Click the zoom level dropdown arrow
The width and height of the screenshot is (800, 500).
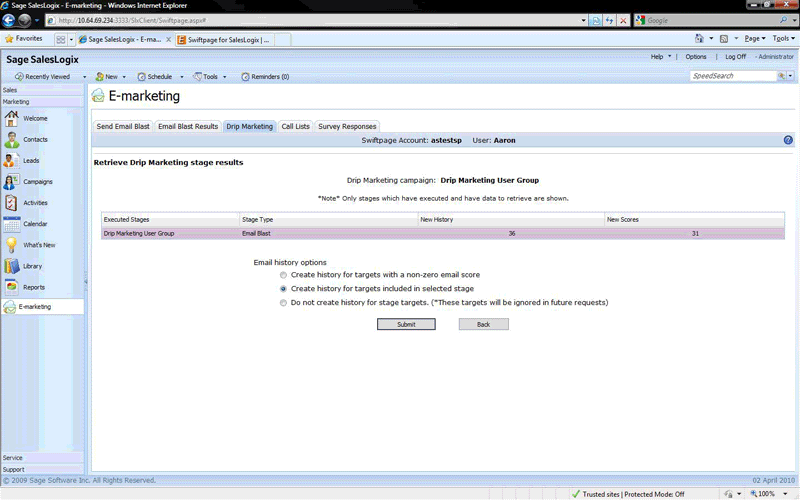[786, 493]
